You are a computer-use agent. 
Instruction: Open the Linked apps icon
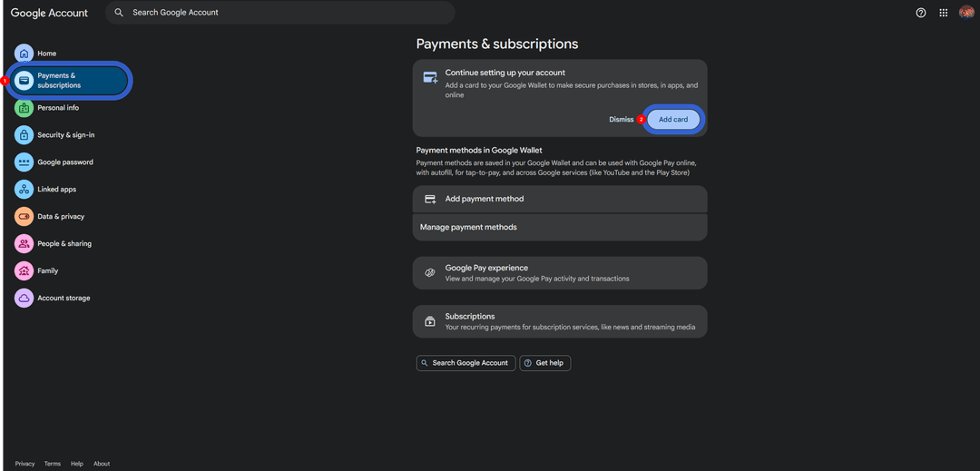24,190
